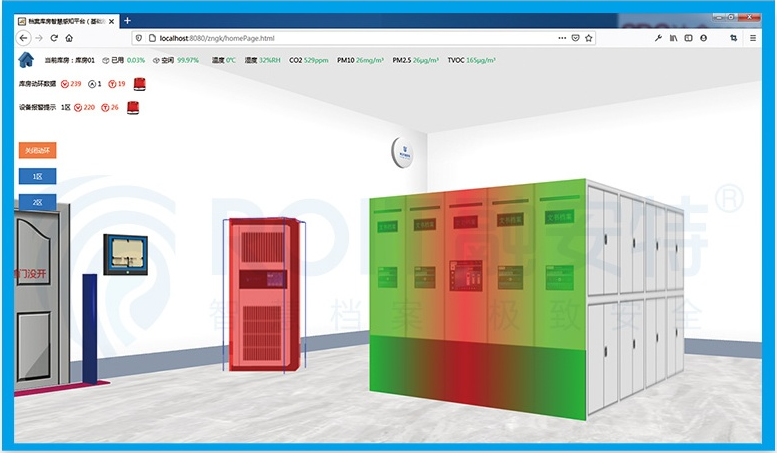Click the red alarm beacon beside 库房动环数据
777x453 pixels.
[x=139, y=84]
